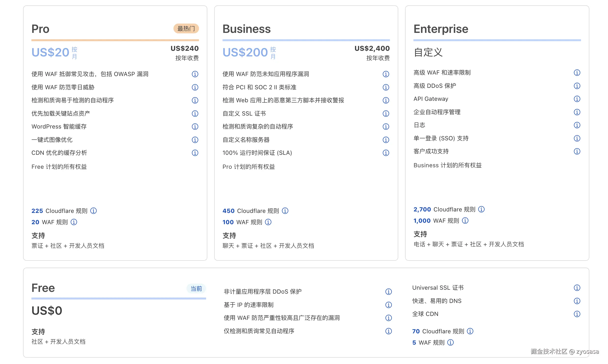Image resolution: width=608 pixels, height=364 pixels.
Task: Open info icon for Universal SSL 证书
Action: coord(577,288)
